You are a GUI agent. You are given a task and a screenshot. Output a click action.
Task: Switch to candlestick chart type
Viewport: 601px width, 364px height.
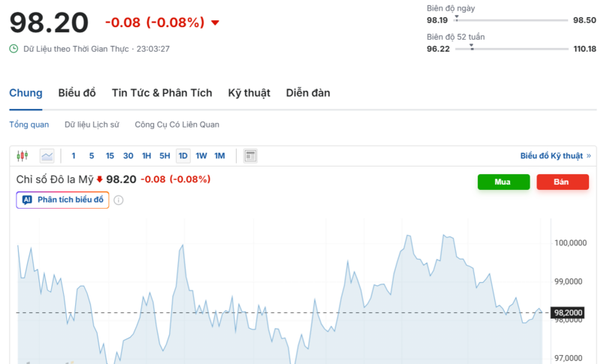(x=22, y=156)
